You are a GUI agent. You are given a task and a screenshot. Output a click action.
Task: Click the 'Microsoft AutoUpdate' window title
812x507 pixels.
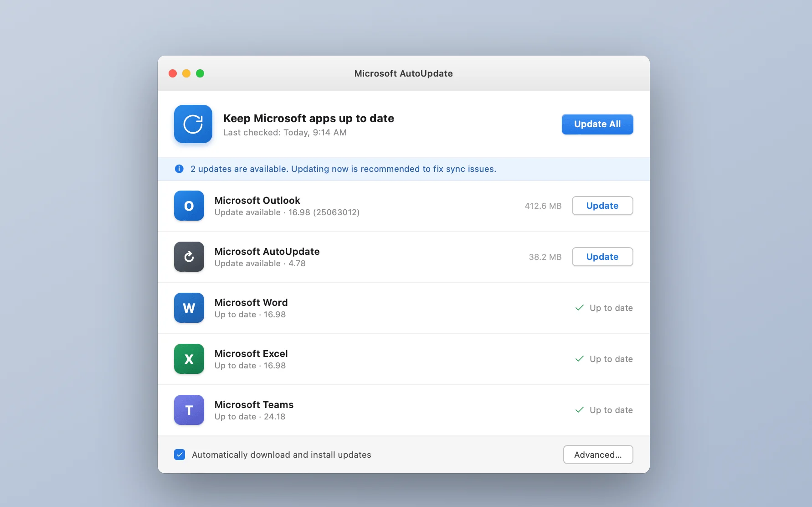tap(404, 73)
